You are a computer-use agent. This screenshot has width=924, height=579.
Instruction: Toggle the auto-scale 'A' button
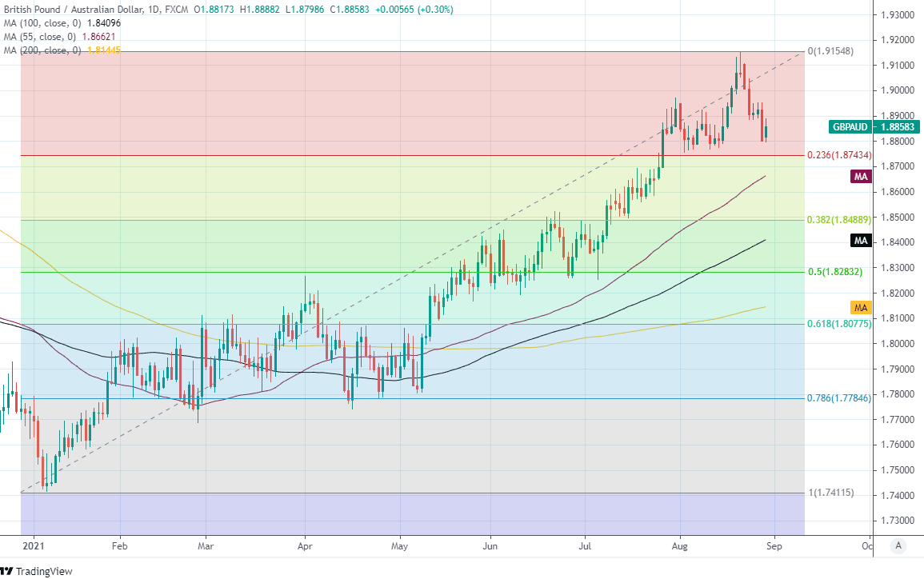tap(898, 546)
